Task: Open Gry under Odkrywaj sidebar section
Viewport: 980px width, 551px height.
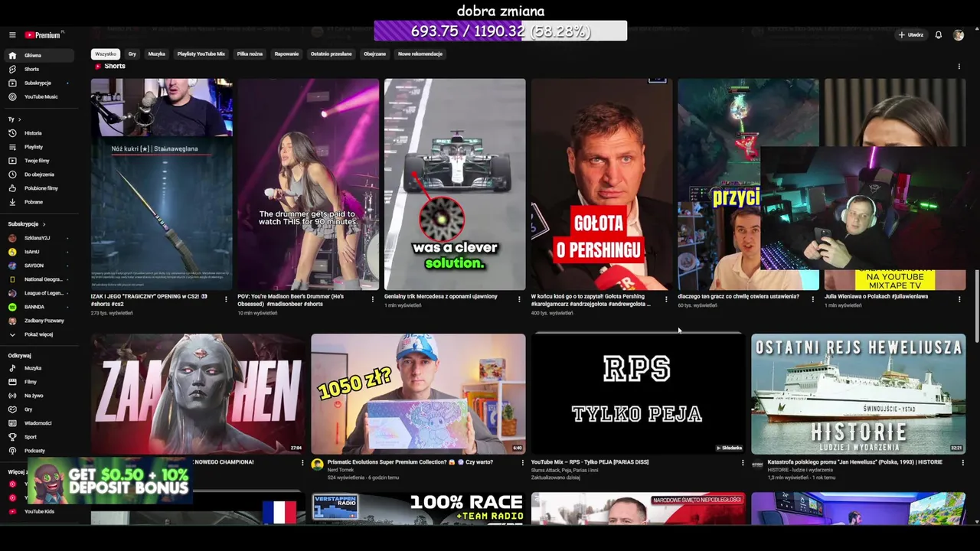Action: coord(40,409)
